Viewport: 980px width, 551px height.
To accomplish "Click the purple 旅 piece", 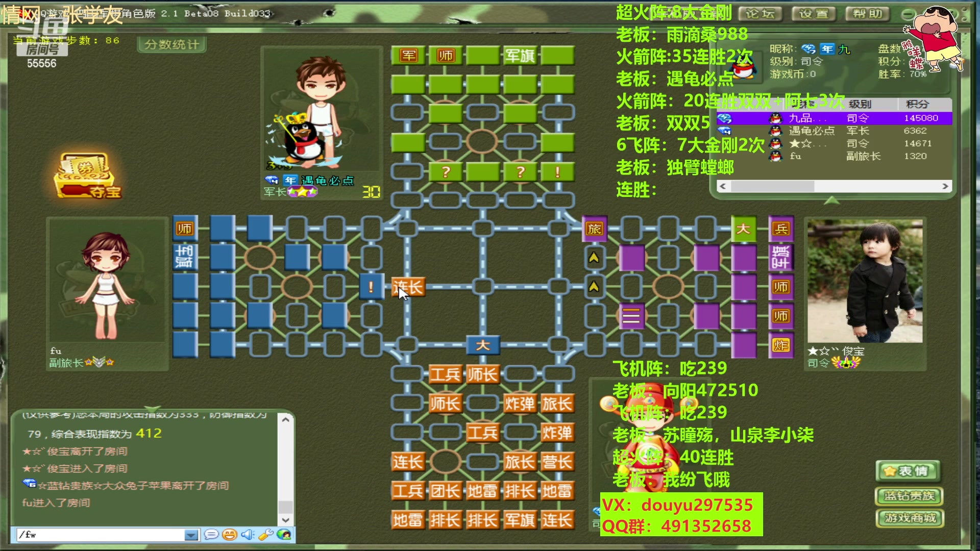I will [595, 229].
